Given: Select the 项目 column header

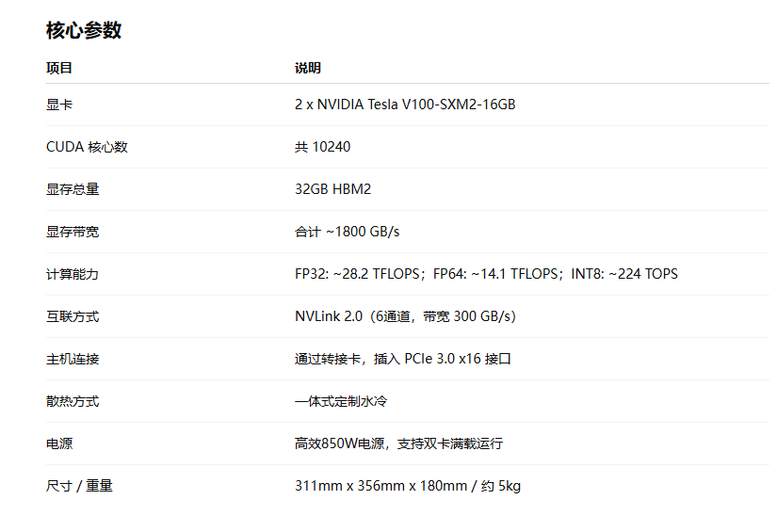Looking at the screenshot, I should click(x=59, y=68).
